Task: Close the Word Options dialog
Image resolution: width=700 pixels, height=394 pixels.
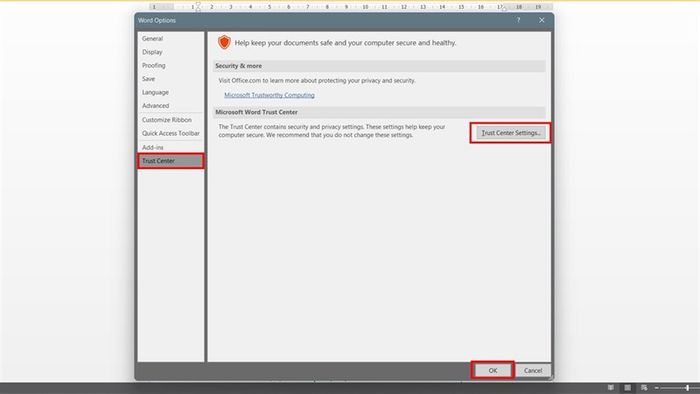Action: pos(542,20)
